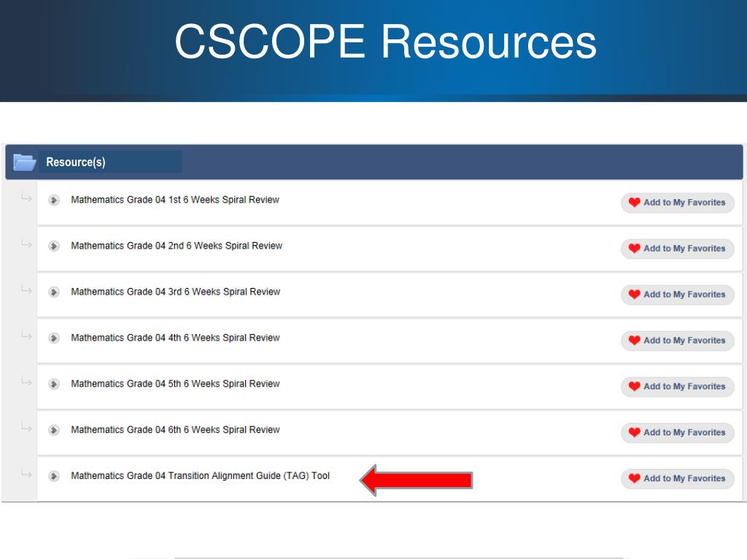Add TAG Tool to My Favorites
Viewport: 747px width, 560px height.
(x=678, y=479)
